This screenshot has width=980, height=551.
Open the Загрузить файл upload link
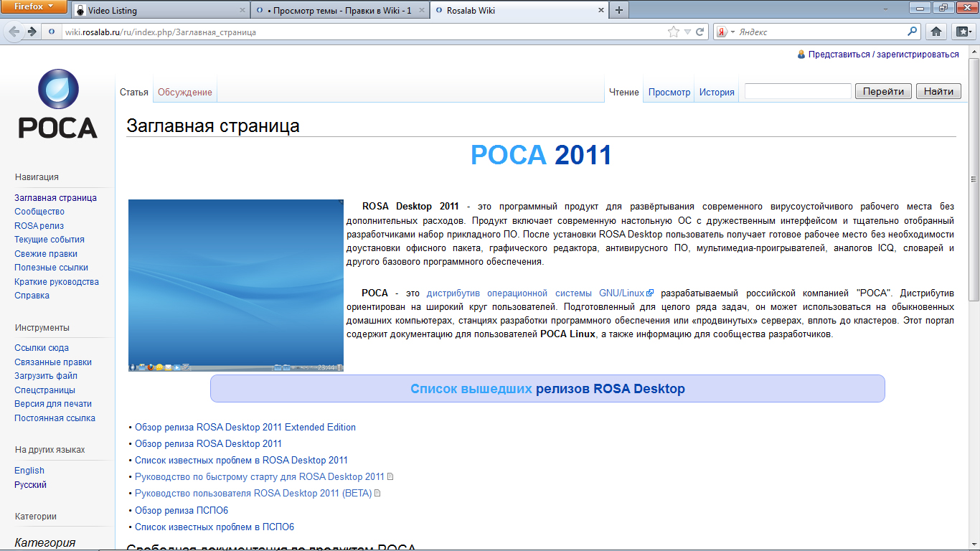coord(46,376)
